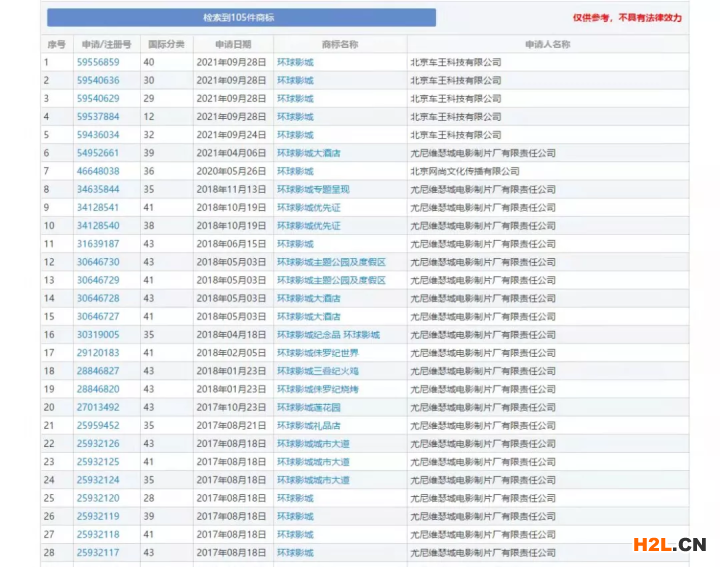Click the 检索到105件商标 blue banner
This screenshot has width=720, height=567.
(x=242, y=17)
